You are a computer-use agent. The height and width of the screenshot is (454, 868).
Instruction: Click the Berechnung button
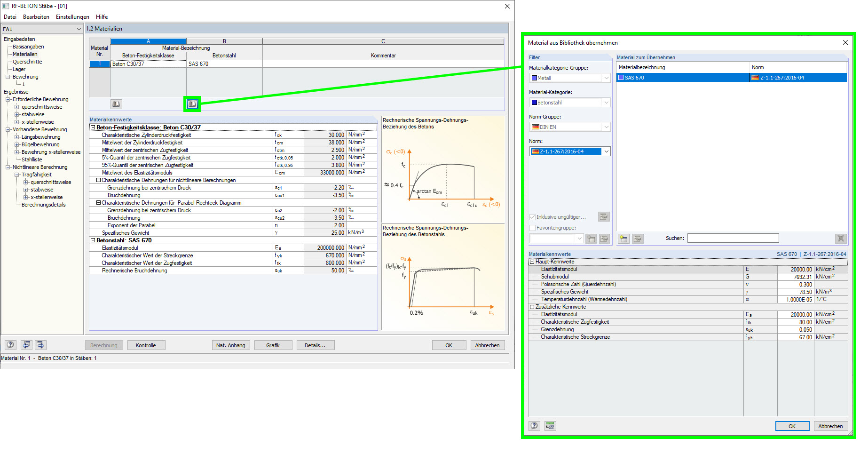(x=104, y=345)
